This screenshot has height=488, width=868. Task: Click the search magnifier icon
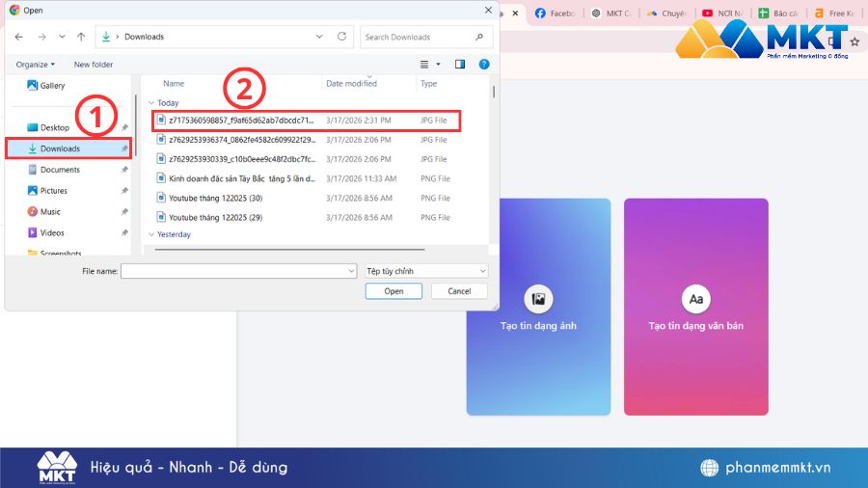coord(479,37)
